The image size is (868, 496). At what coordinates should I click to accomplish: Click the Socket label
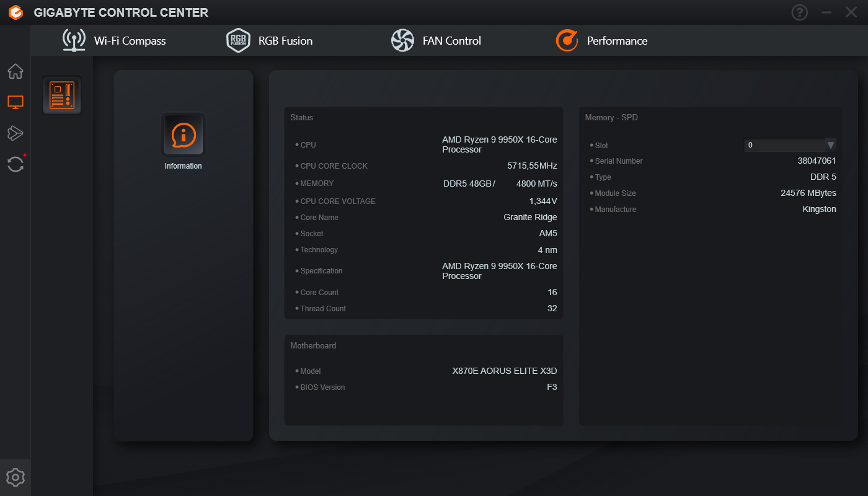click(312, 234)
